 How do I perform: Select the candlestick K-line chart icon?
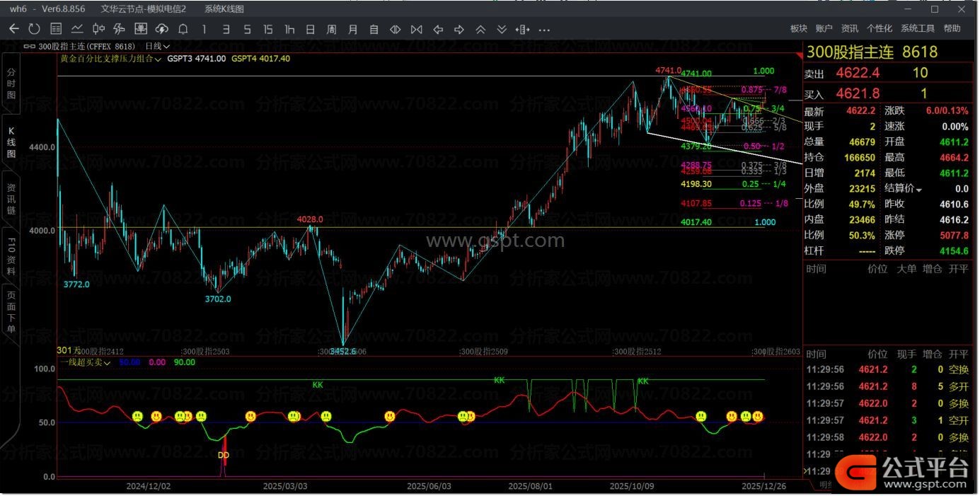pos(98,29)
